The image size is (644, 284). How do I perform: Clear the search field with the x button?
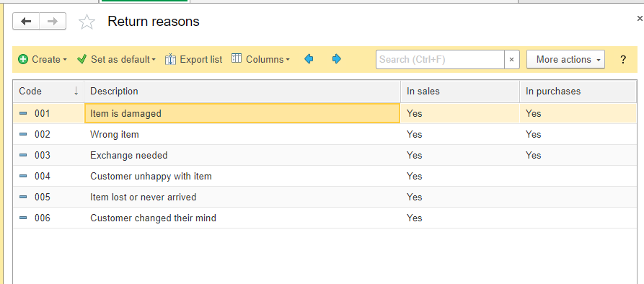[x=512, y=60]
